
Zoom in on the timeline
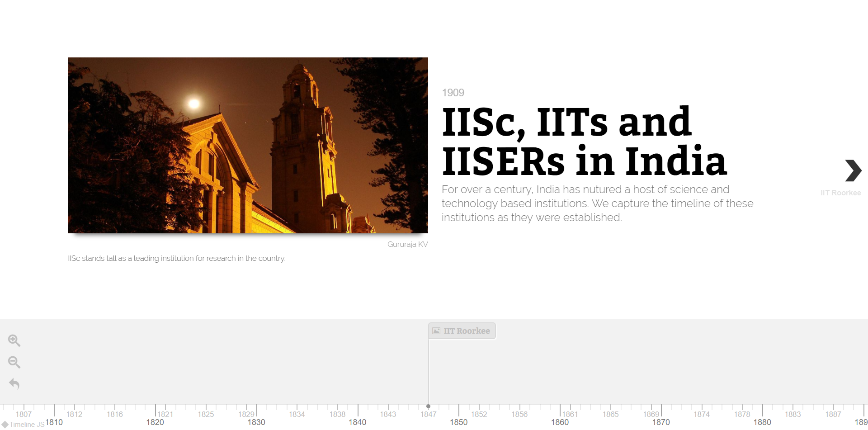click(14, 340)
